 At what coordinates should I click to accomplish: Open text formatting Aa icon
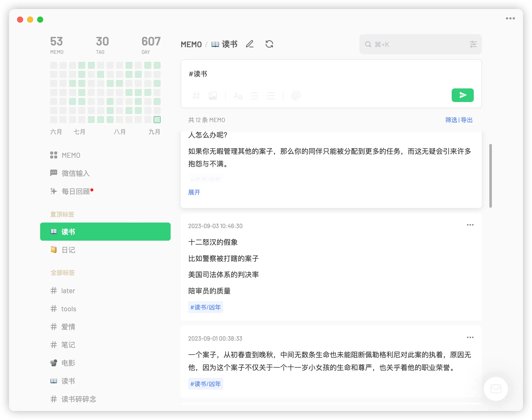coord(238,96)
